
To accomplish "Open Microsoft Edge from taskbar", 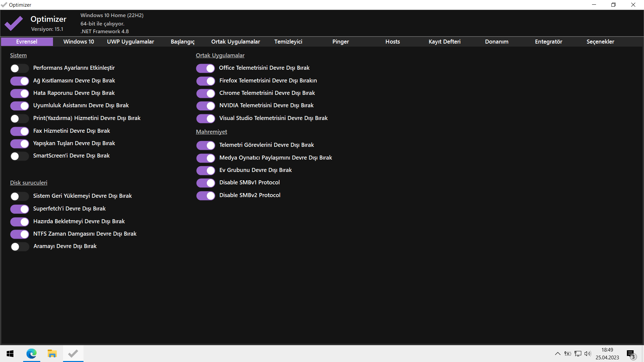I will pyautogui.click(x=32, y=354).
